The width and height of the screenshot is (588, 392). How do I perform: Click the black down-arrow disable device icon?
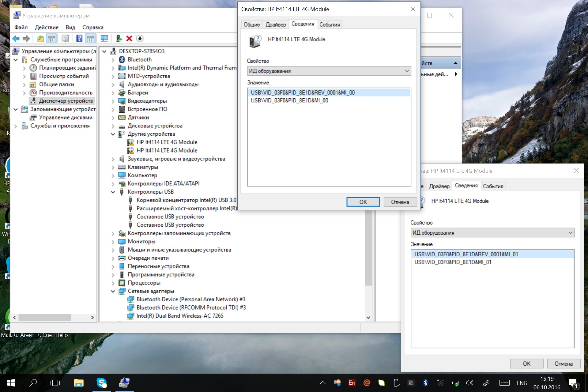click(140, 39)
